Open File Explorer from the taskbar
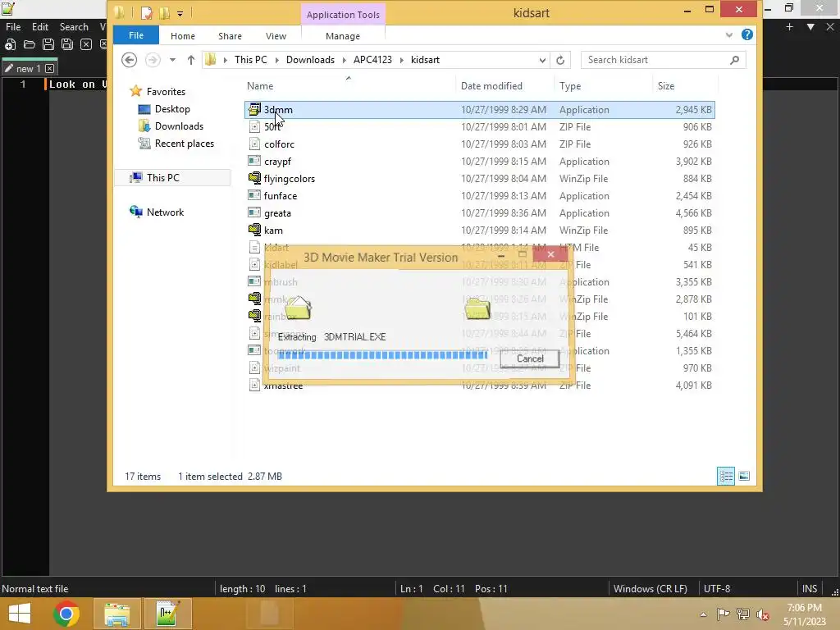Viewport: 840px width, 630px height. (116, 614)
